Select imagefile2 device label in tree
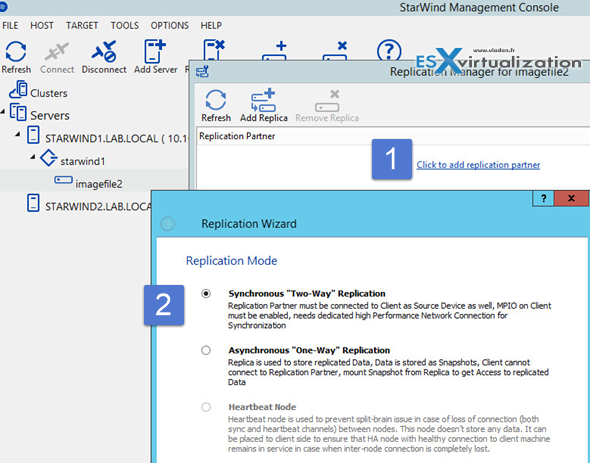590x463 pixels. click(x=99, y=184)
